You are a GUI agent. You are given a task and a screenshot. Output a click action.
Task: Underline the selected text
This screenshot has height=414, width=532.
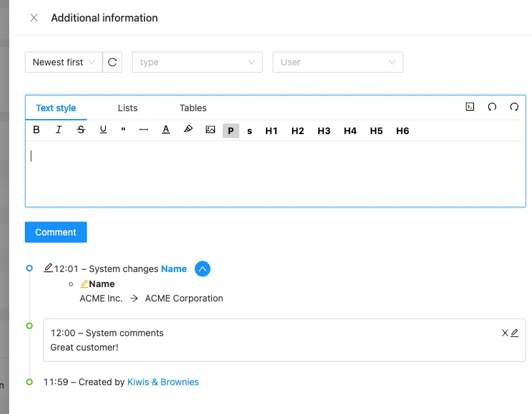click(x=103, y=130)
